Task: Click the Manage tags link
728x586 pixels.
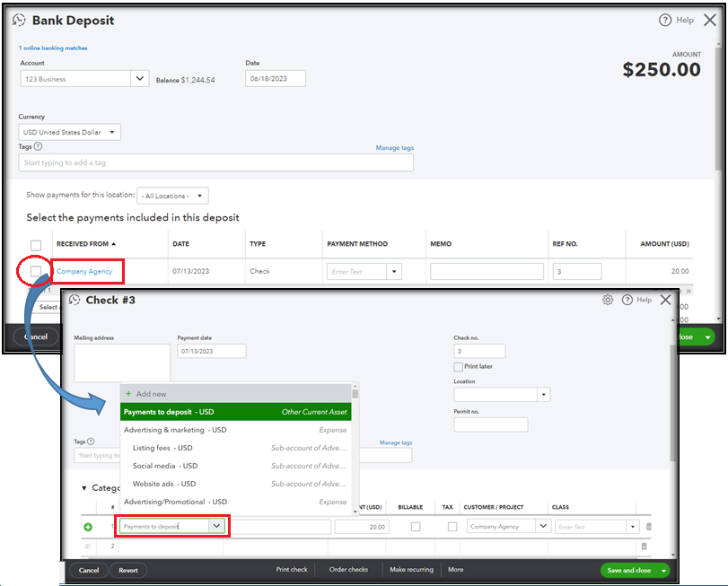Action: point(394,147)
